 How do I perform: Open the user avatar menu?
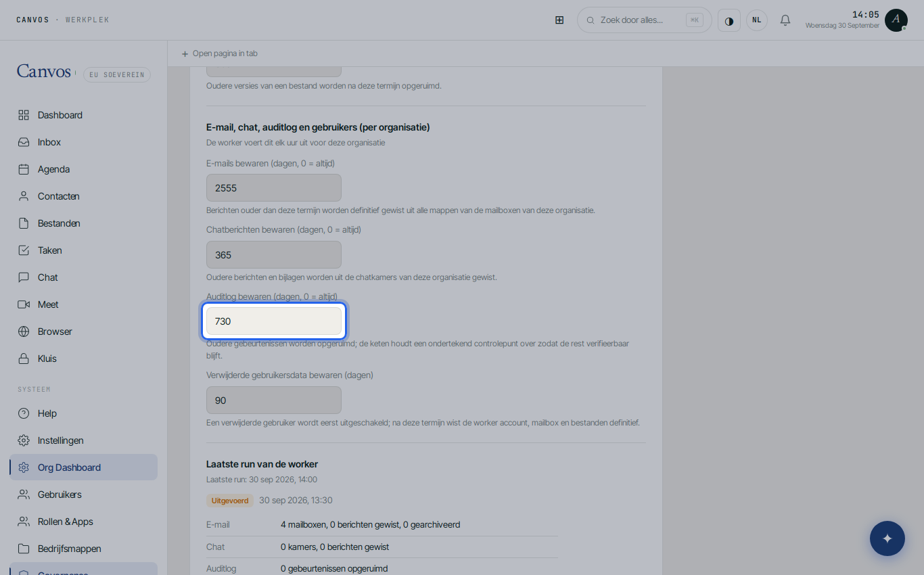(x=896, y=20)
